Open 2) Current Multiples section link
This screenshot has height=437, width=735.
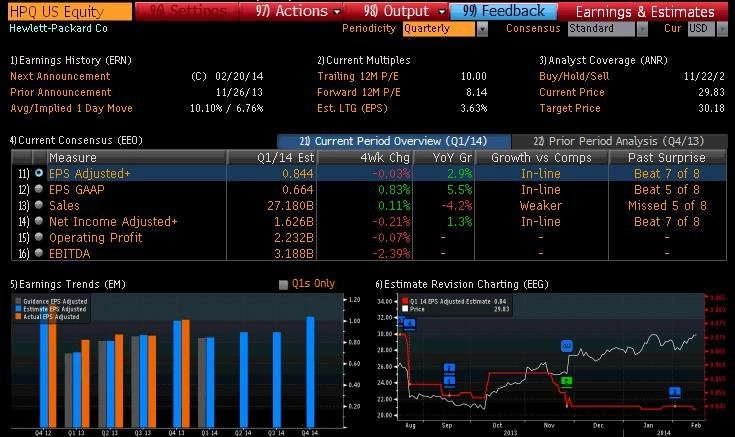coord(364,60)
